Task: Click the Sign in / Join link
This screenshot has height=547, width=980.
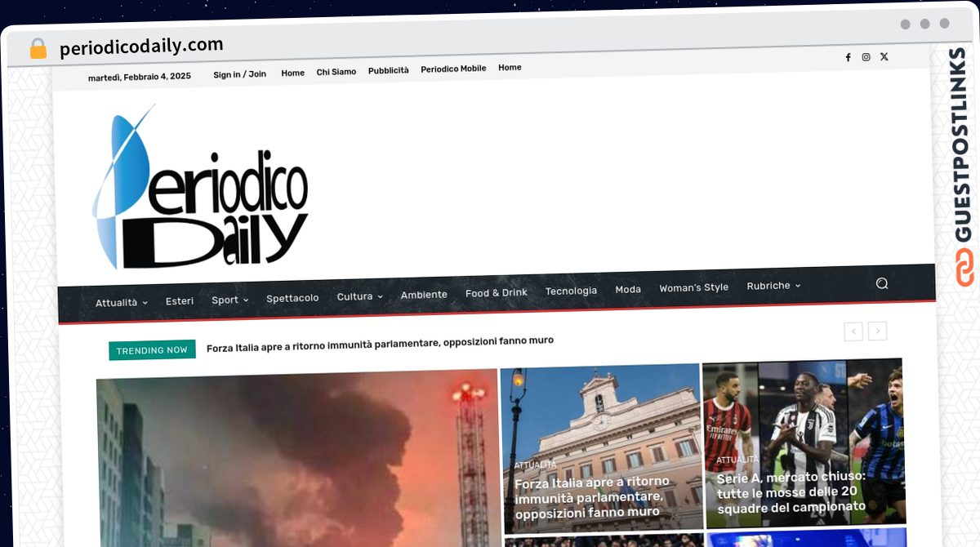Action: tap(239, 74)
